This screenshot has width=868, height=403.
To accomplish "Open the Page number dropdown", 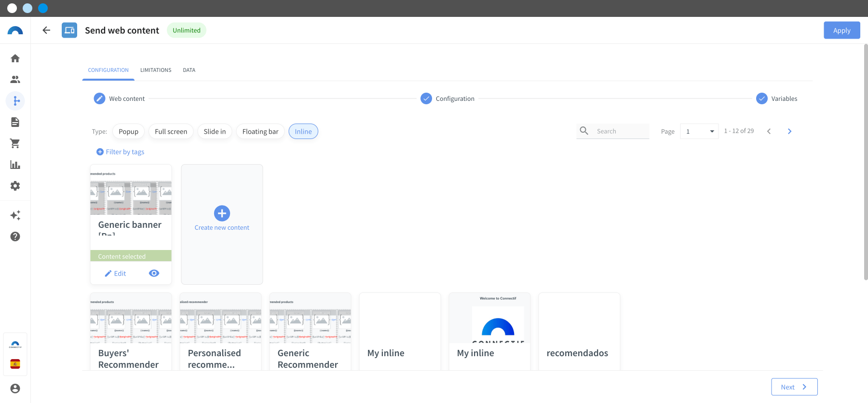I will coord(699,131).
